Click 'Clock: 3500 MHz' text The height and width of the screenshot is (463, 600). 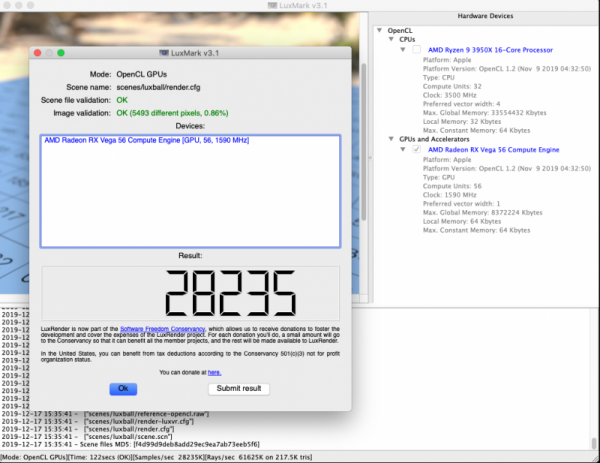point(449,95)
